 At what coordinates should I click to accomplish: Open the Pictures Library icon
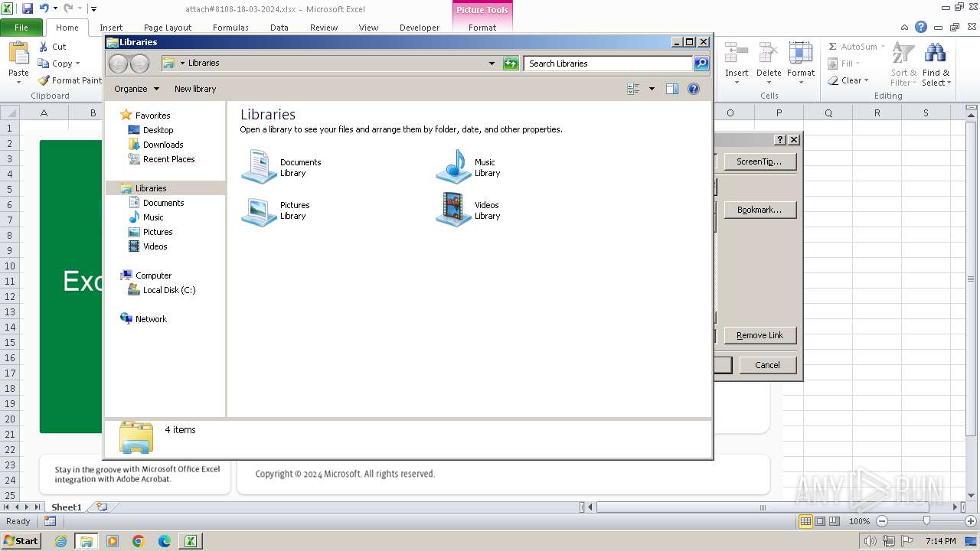click(259, 210)
